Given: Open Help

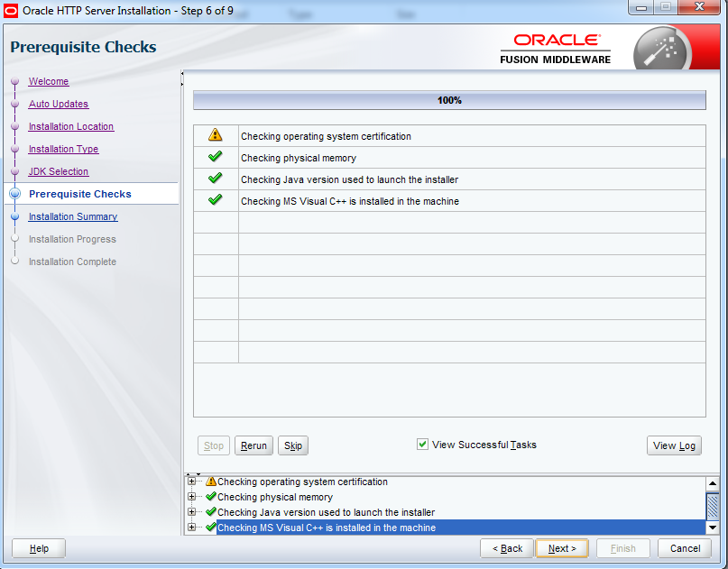Looking at the screenshot, I should pos(39,548).
